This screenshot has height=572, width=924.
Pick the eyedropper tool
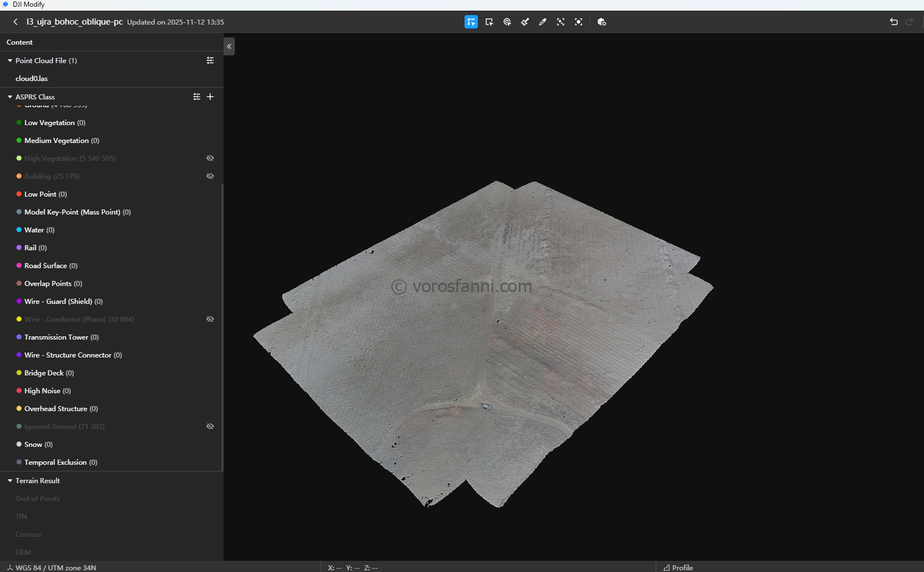click(543, 22)
